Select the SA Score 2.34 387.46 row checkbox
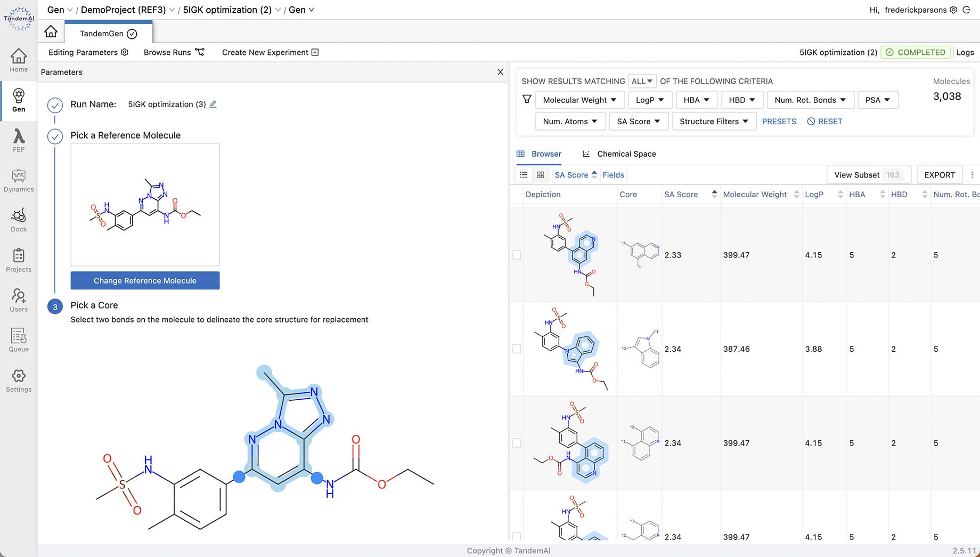980x557 pixels. point(517,349)
